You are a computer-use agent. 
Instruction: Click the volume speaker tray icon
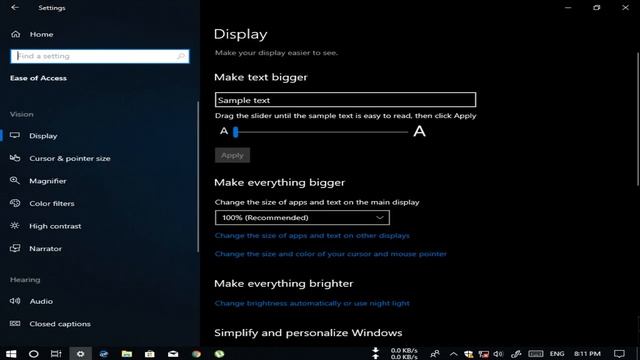tap(498, 354)
